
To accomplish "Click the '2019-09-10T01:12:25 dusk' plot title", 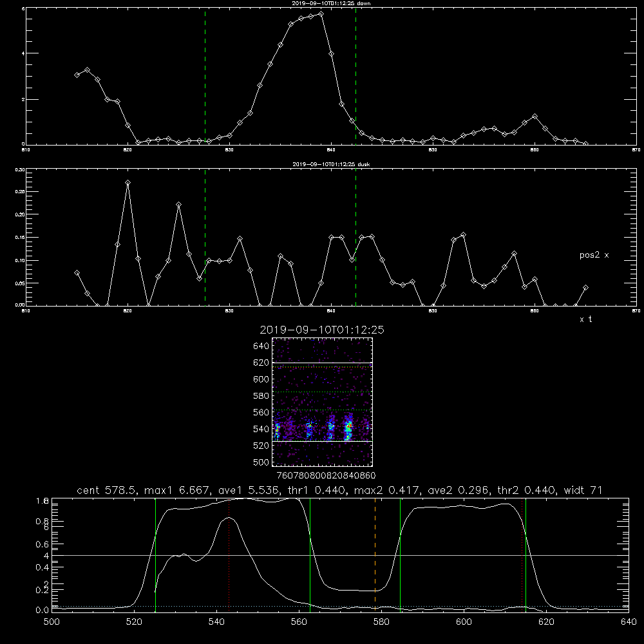I will click(331, 164).
